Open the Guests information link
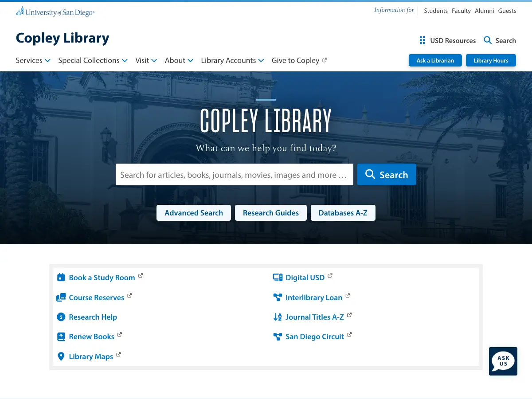This screenshot has width=532, height=399. click(507, 11)
